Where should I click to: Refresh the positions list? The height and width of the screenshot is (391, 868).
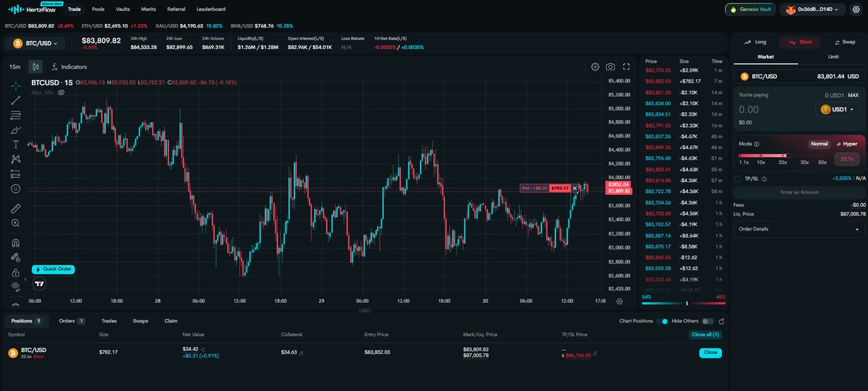coord(721,321)
